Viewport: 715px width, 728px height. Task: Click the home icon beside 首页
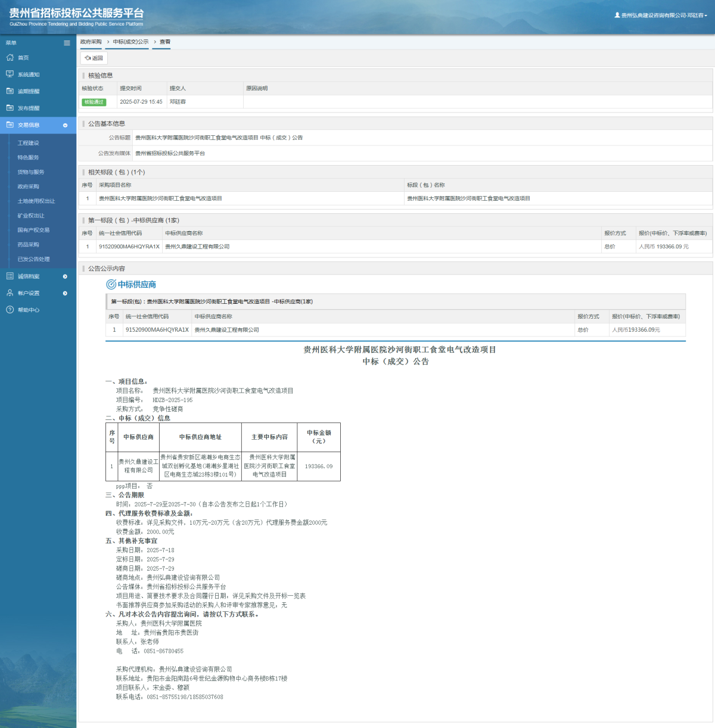coord(10,58)
